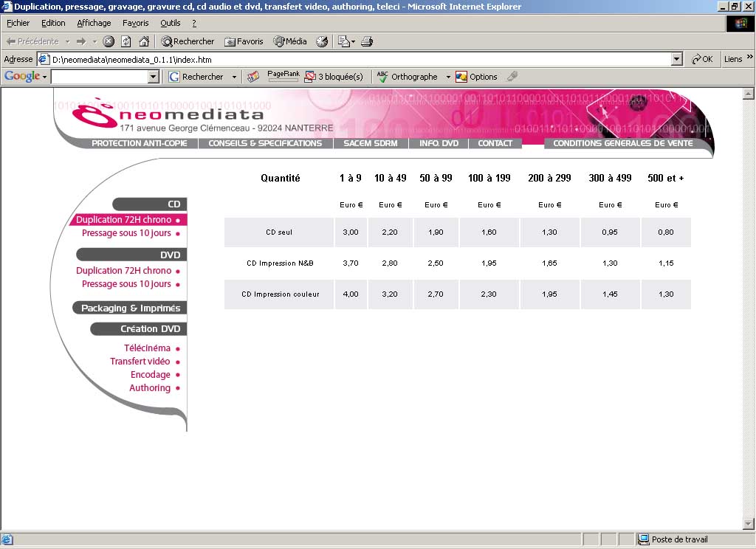Click the 3 bloquée(s) popup blocker button

pyautogui.click(x=334, y=77)
